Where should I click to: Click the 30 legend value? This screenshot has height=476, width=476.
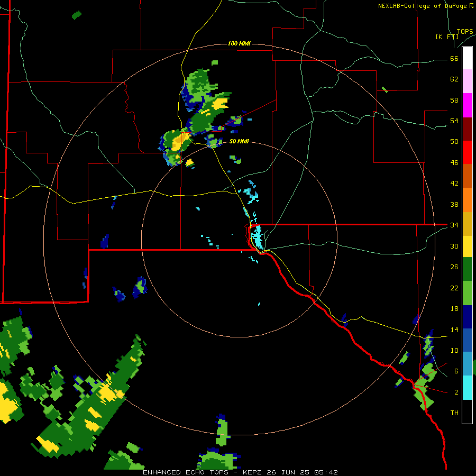coord(454,246)
